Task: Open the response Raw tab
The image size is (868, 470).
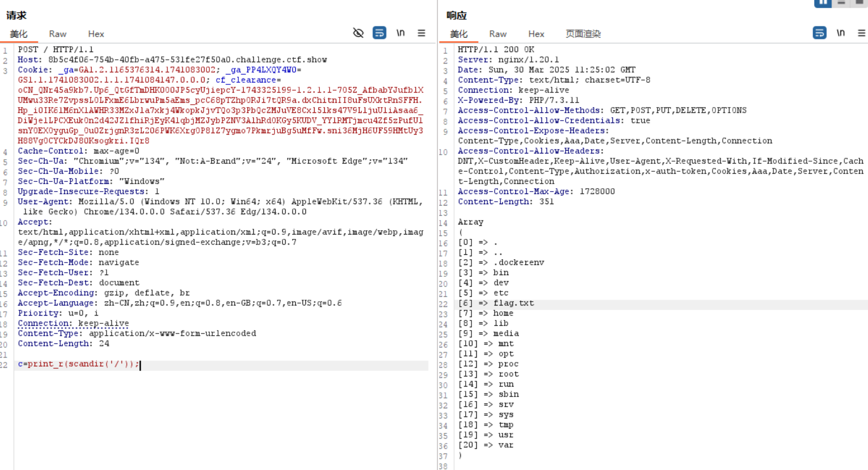Action: tap(497, 34)
